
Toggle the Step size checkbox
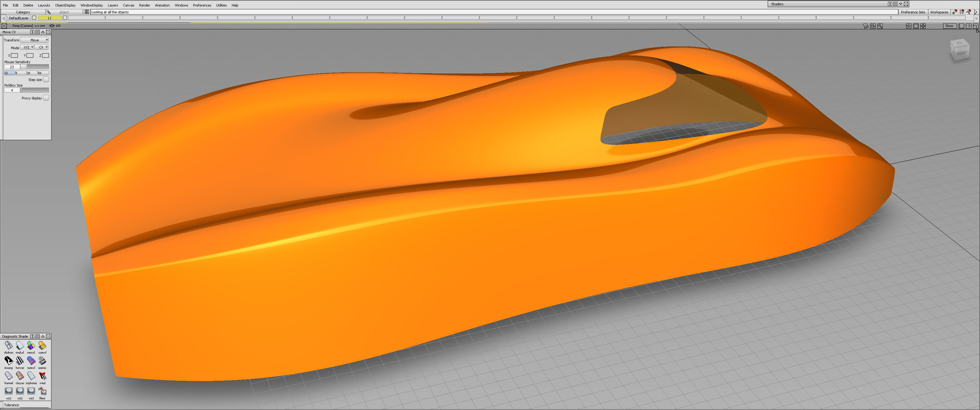point(46,79)
